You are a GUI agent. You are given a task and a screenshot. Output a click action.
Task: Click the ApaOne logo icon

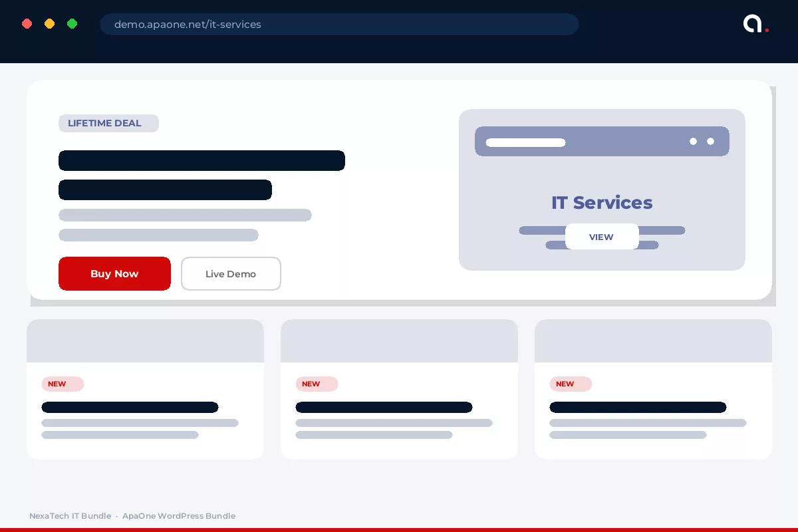756,24
